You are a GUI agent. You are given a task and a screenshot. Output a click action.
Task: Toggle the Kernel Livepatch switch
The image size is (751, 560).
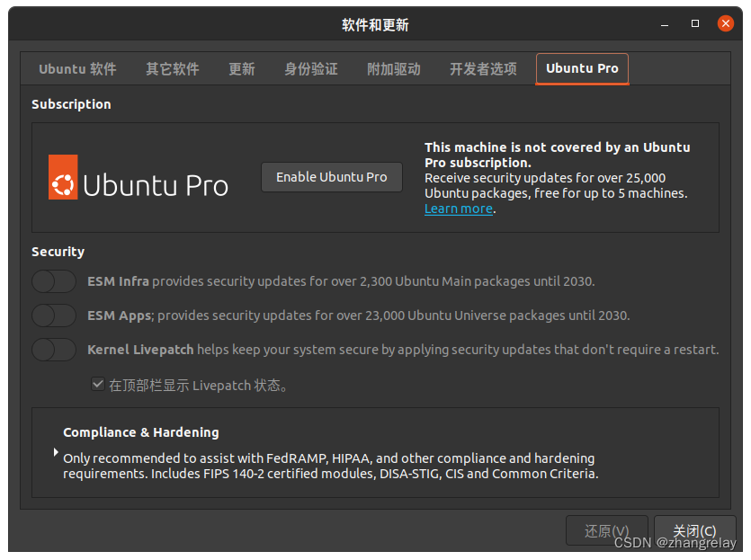point(54,350)
